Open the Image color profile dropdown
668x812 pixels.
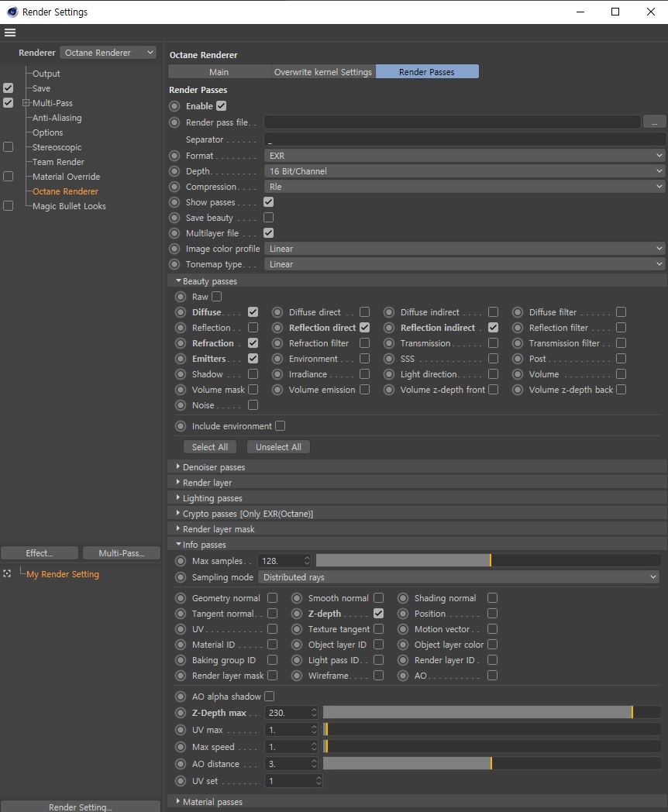click(464, 249)
